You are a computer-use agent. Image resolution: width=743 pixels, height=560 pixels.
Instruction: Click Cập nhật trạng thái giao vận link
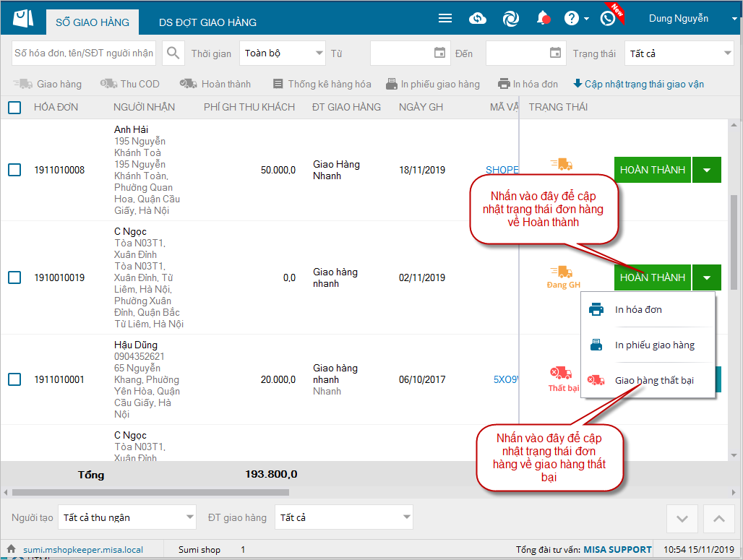638,84
